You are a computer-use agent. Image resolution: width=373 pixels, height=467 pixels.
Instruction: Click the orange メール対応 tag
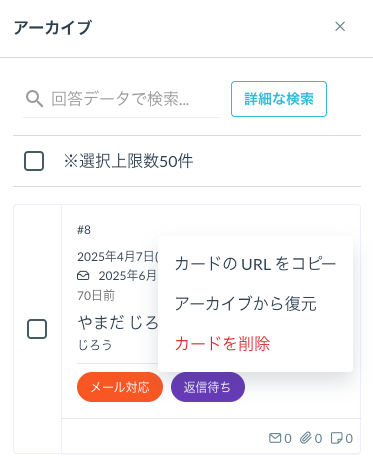pos(120,387)
